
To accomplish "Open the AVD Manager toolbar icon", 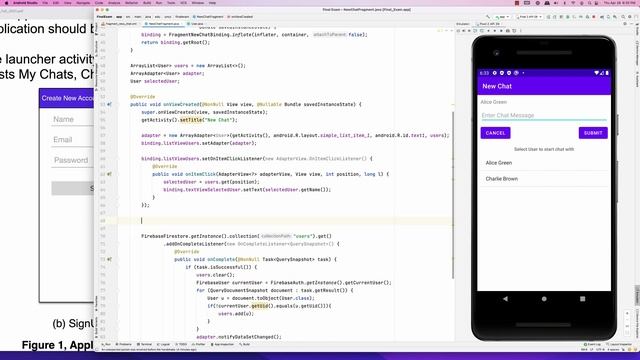I will pos(608,17).
